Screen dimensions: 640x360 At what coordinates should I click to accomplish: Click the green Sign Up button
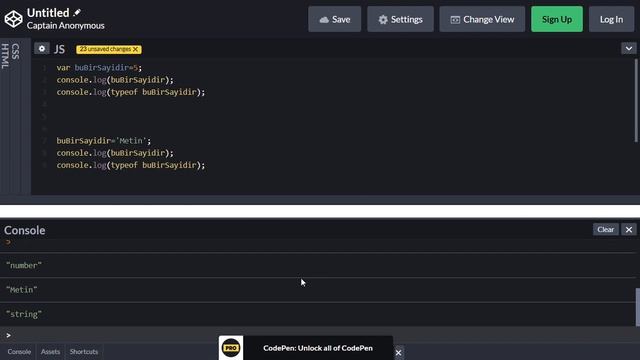[x=557, y=19]
